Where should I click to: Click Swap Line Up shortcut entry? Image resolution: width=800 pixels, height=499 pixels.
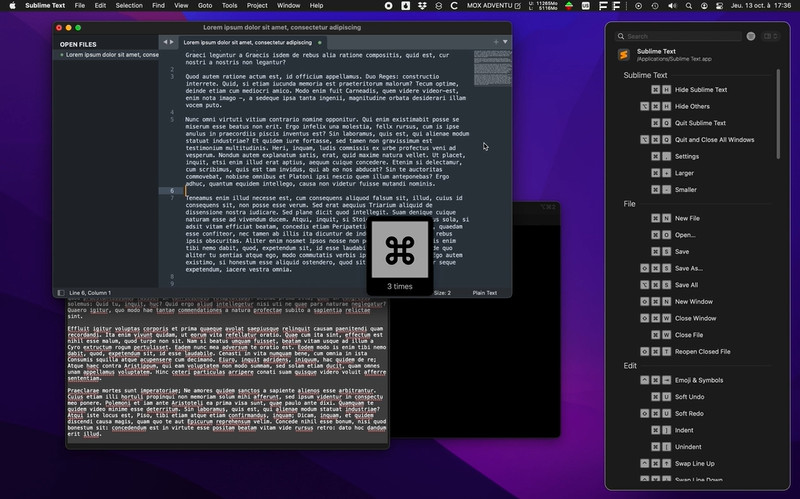click(x=694, y=464)
